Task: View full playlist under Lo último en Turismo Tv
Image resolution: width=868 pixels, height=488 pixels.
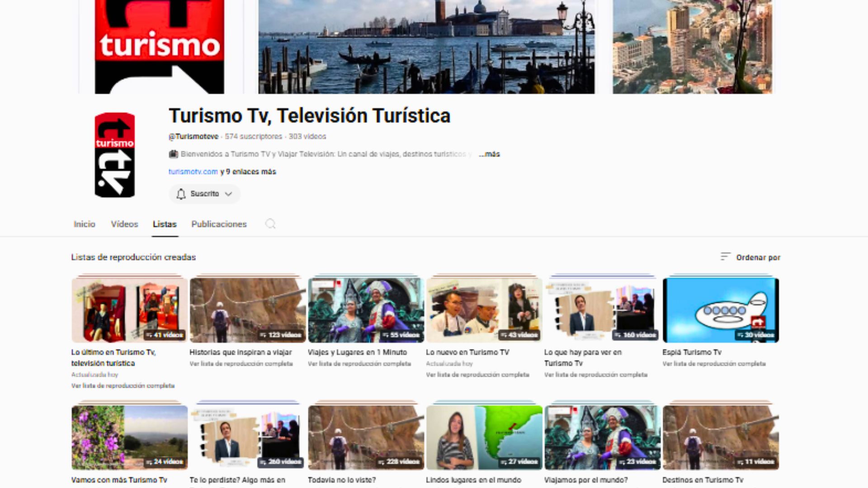Action: pyautogui.click(x=123, y=385)
